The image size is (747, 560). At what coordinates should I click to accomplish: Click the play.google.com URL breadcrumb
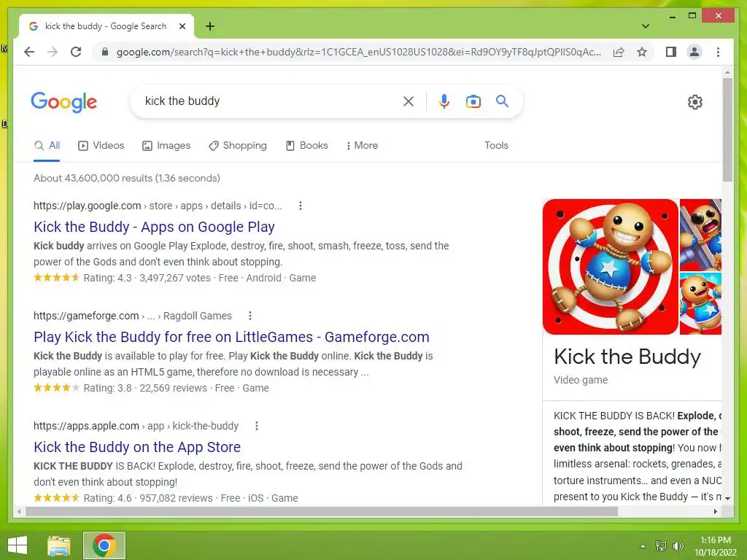pyautogui.click(x=158, y=206)
